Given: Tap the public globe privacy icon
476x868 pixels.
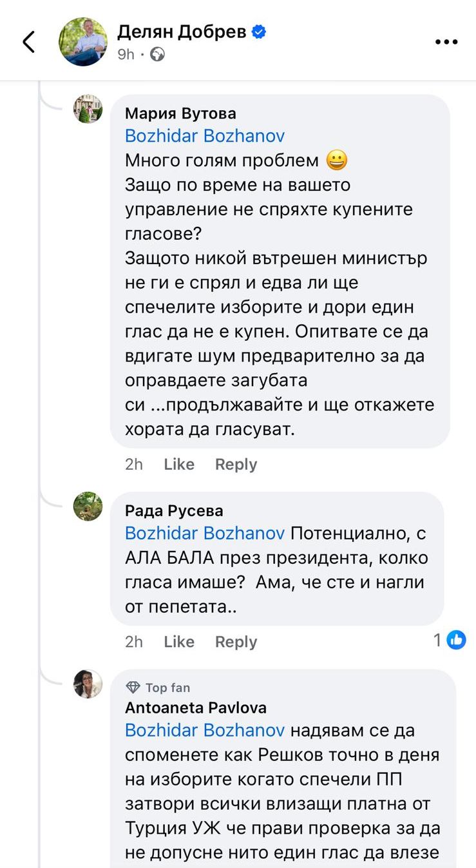Looking at the screenshot, I should (x=157, y=55).
